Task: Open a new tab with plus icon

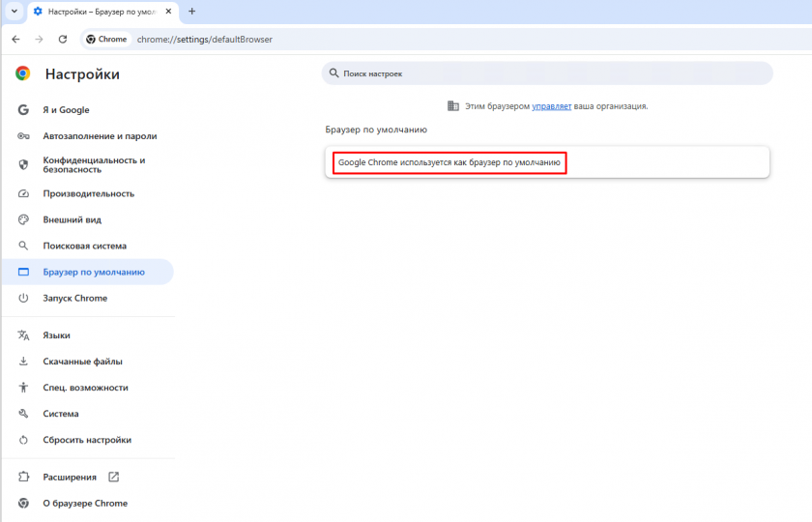Action: pyautogui.click(x=191, y=12)
